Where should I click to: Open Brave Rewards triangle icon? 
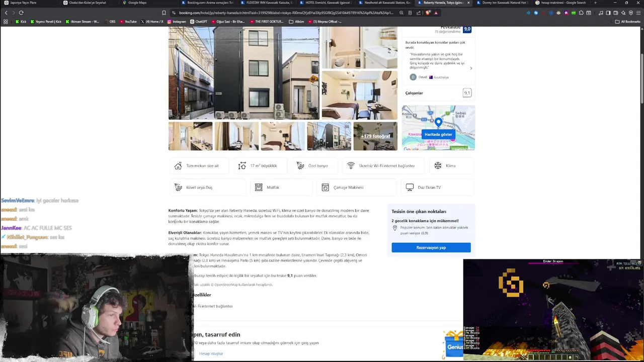(436, 13)
